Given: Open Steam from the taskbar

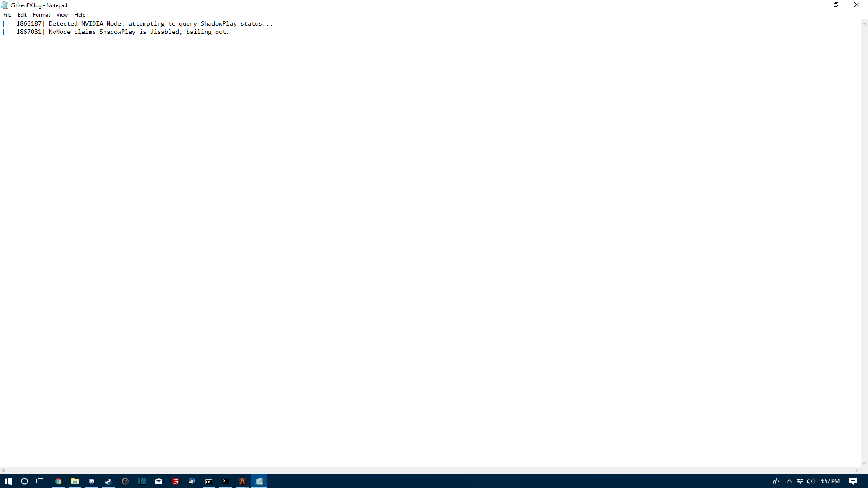Looking at the screenshot, I should click(108, 481).
